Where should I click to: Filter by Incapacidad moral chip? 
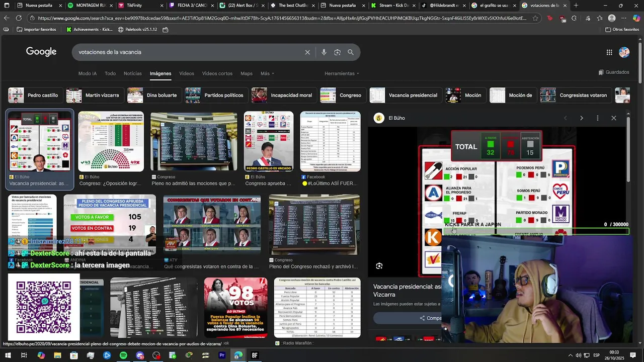point(283,95)
